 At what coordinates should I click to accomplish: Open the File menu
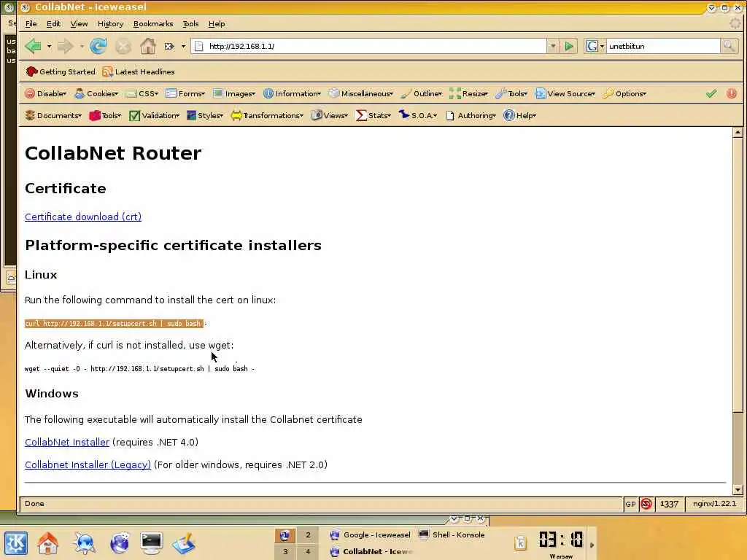[31, 24]
